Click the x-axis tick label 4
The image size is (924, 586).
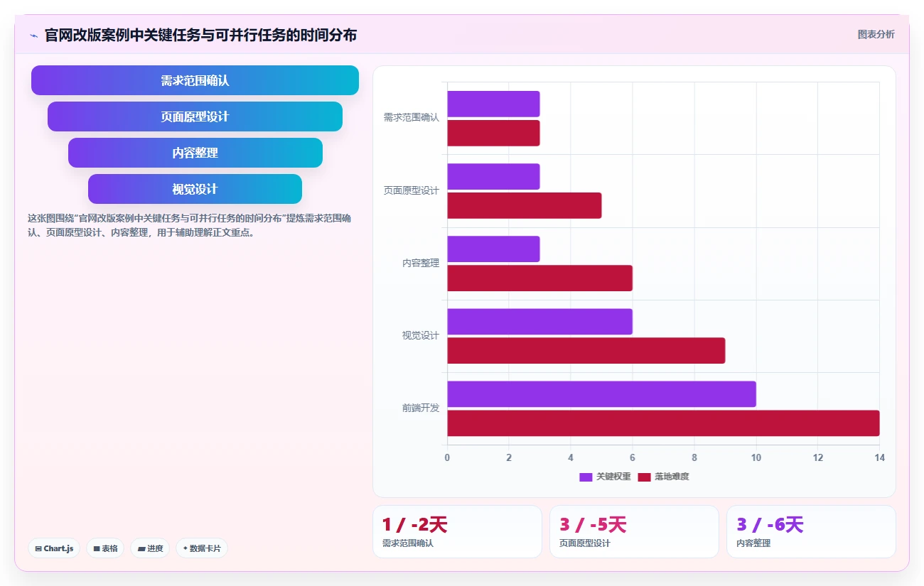pos(571,458)
